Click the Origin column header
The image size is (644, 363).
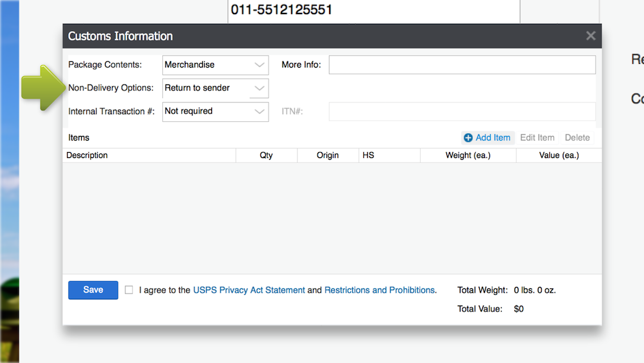click(x=327, y=155)
